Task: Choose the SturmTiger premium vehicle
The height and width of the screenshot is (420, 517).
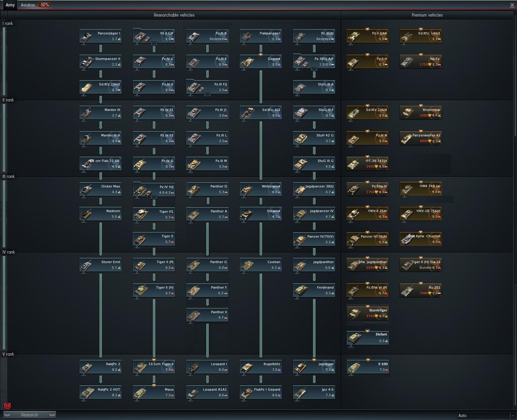Action: (x=368, y=313)
